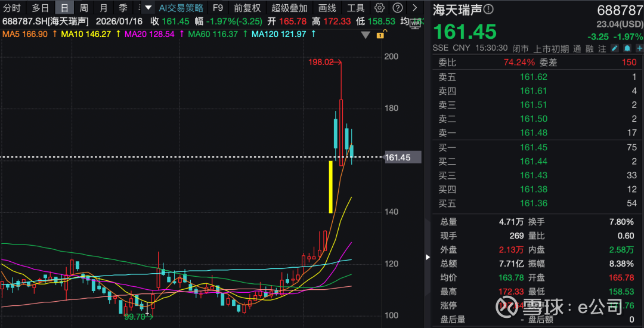This screenshot has width=644, height=328.
Task: Switch to the 多日 multi-day tab
Action: (x=41, y=8)
